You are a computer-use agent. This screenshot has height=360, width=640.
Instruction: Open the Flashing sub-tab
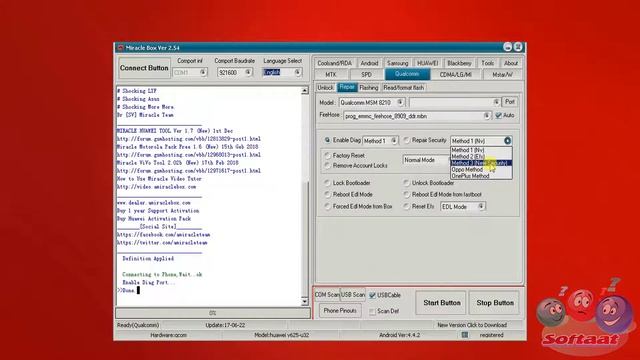pos(369,87)
